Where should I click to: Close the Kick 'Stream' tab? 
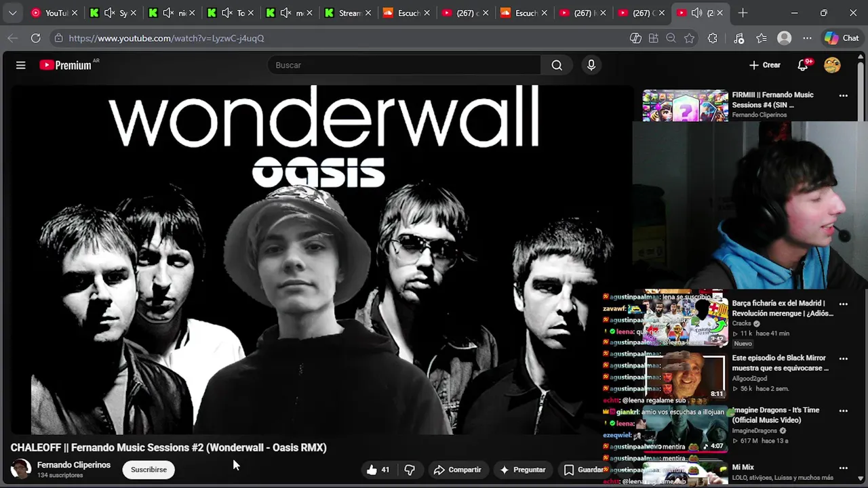(367, 13)
